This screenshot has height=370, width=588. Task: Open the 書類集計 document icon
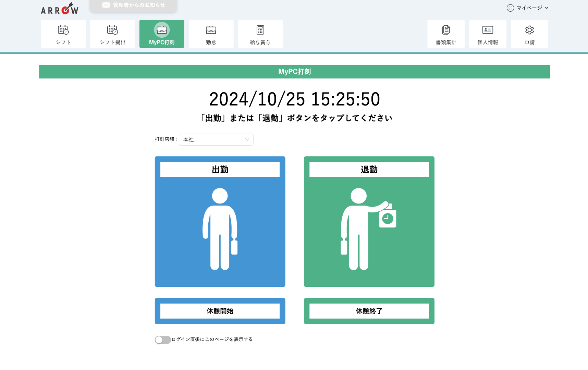tap(446, 30)
